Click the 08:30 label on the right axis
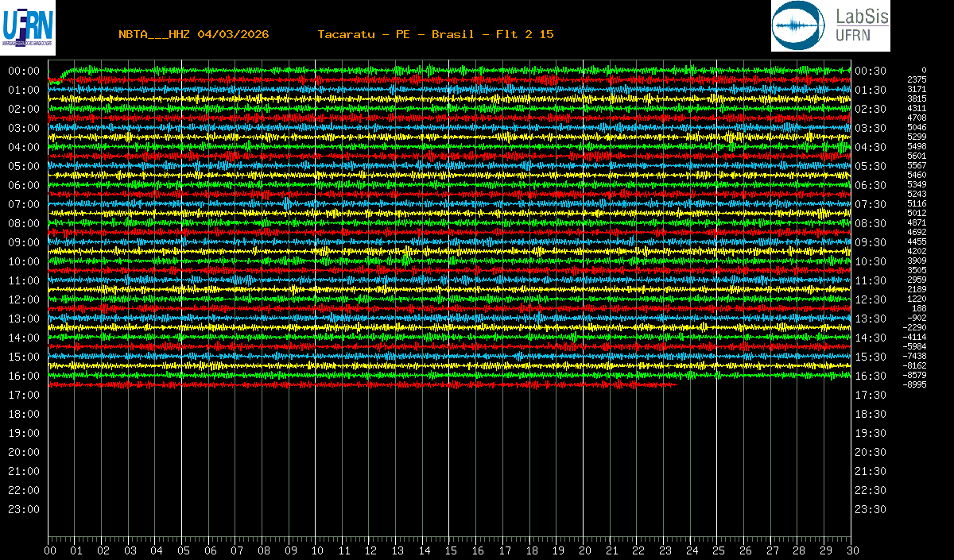The image size is (954, 560). point(871,223)
